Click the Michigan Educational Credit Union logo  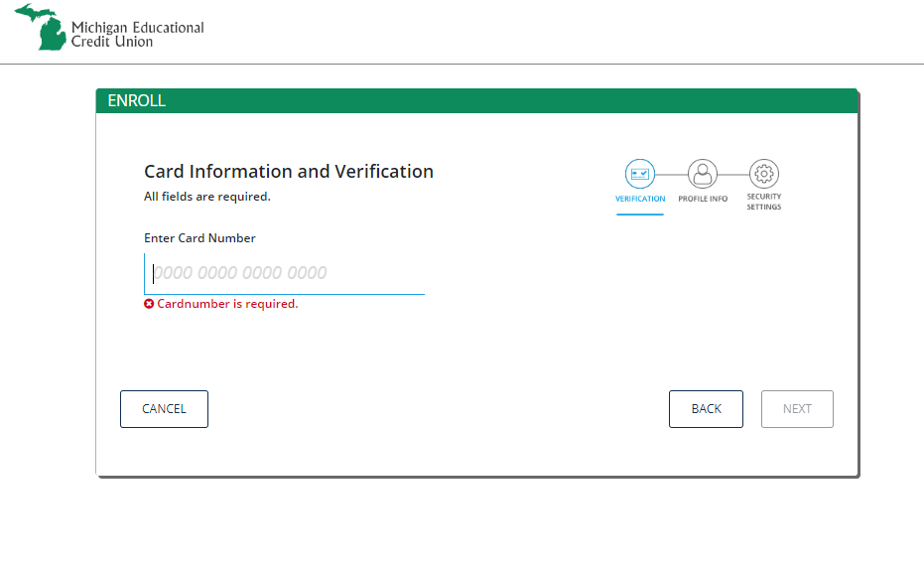tap(109, 27)
